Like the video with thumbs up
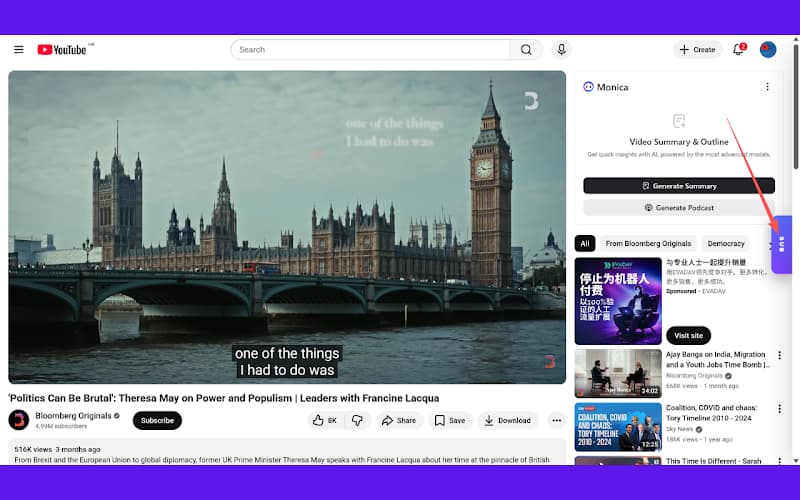Viewport: 800px width, 500px height. [x=326, y=420]
